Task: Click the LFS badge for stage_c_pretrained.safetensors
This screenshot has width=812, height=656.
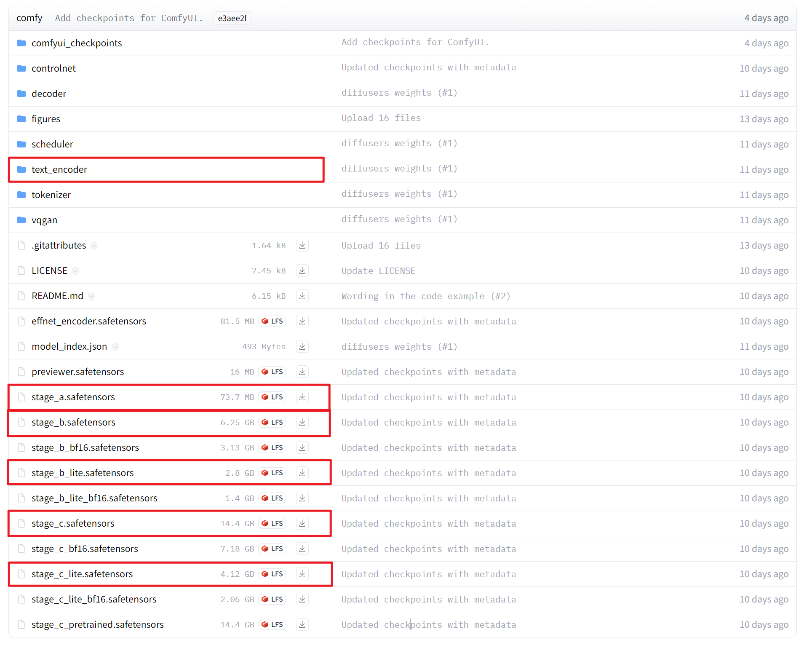Action: coord(272,624)
